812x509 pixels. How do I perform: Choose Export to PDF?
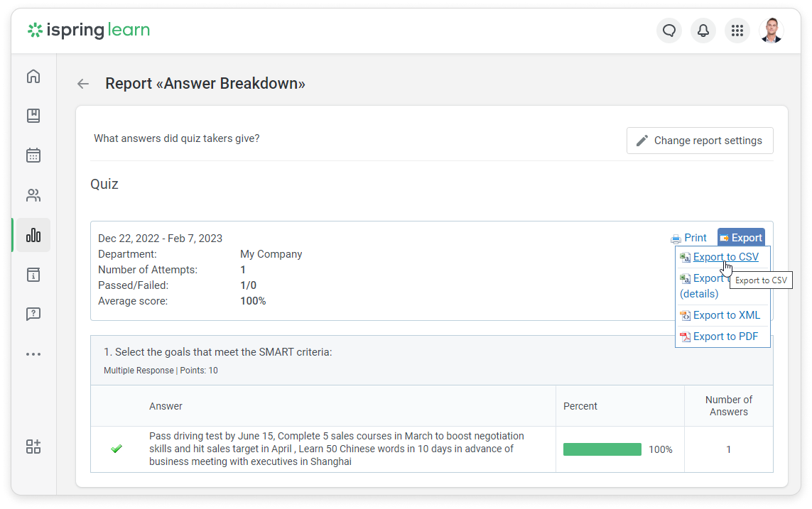pyautogui.click(x=725, y=336)
